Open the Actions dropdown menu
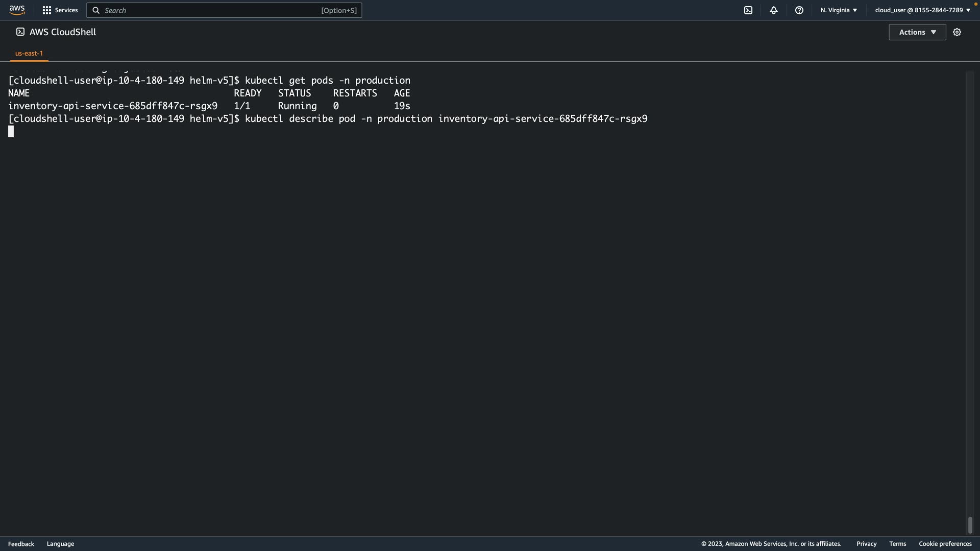 click(x=917, y=32)
